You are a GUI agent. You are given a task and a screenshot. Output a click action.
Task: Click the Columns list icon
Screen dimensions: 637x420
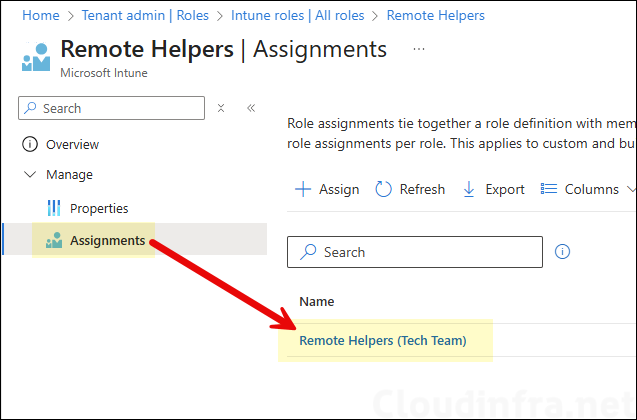tap(549, 189)
